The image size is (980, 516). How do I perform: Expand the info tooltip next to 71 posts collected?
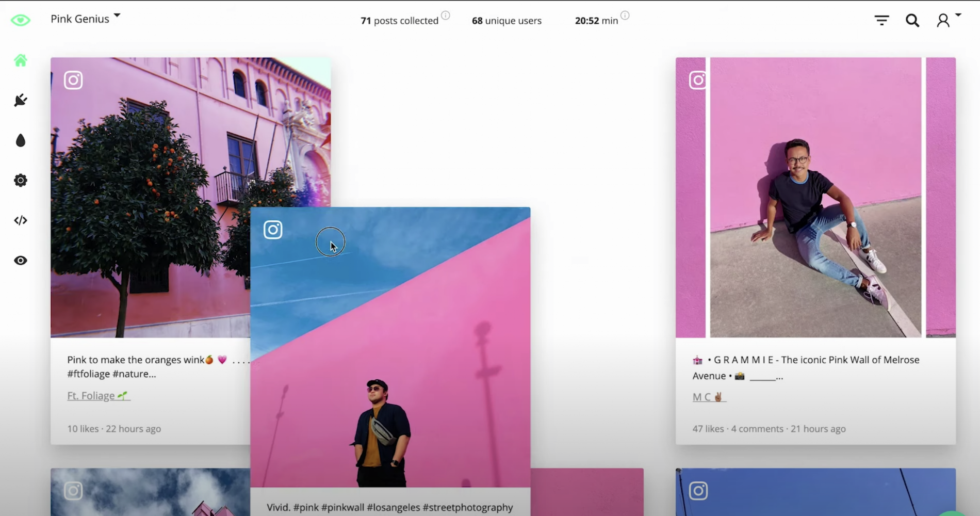(x=446, y=15)
